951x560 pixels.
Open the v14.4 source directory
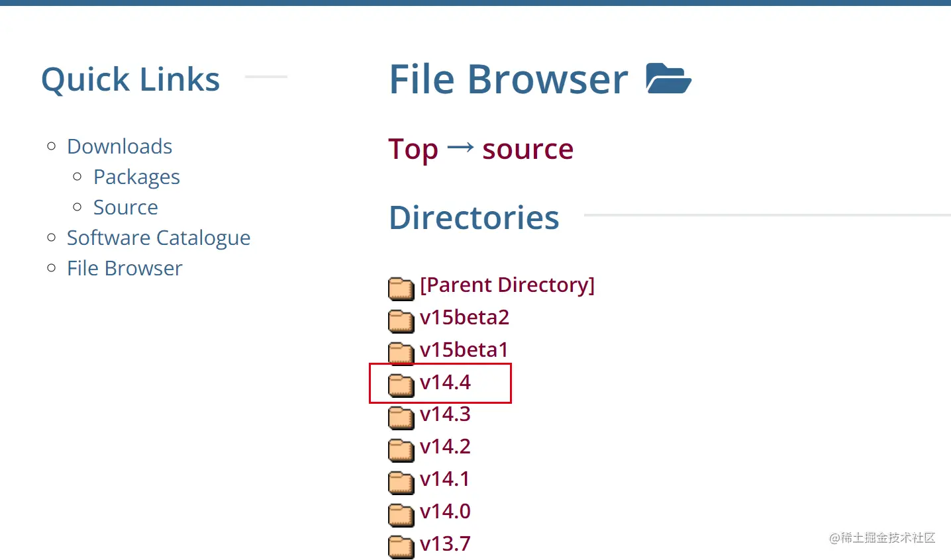[445, 382]
